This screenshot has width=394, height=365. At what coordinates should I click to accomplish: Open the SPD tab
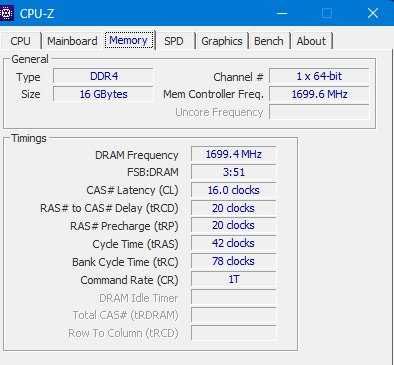(174, 41)
